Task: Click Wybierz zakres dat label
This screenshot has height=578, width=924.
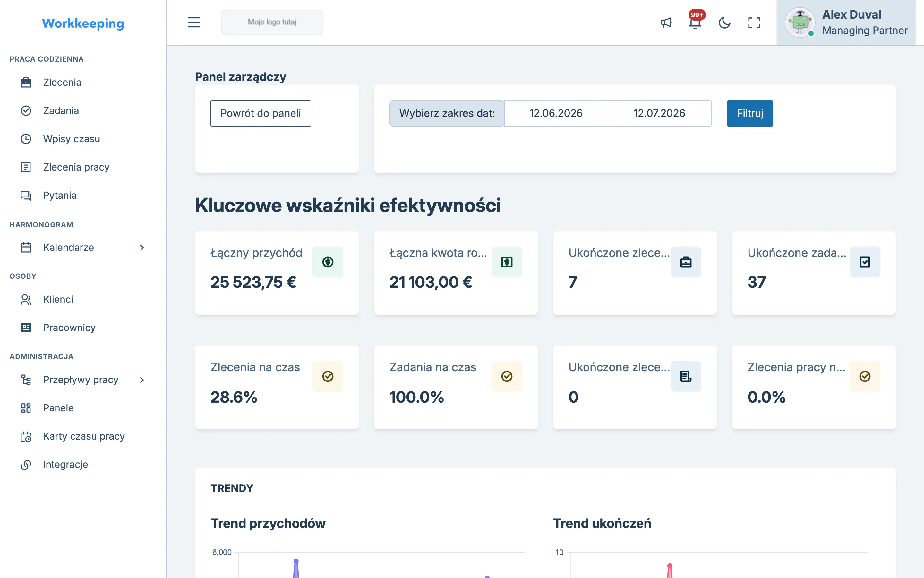Action: (447, 113)
